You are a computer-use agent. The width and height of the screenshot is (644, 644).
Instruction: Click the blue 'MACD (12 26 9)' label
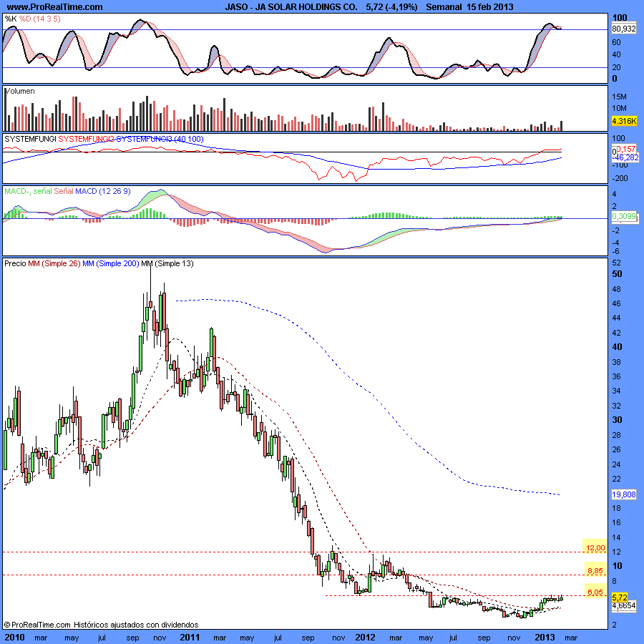(x=102, y=191)
